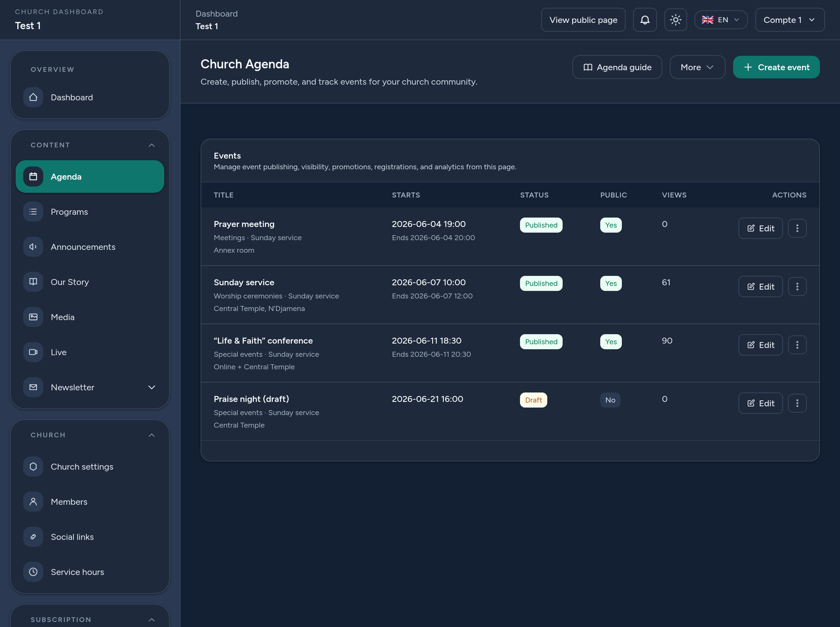Click the Media image icon

pyautogui.click(x=34, y=317)
